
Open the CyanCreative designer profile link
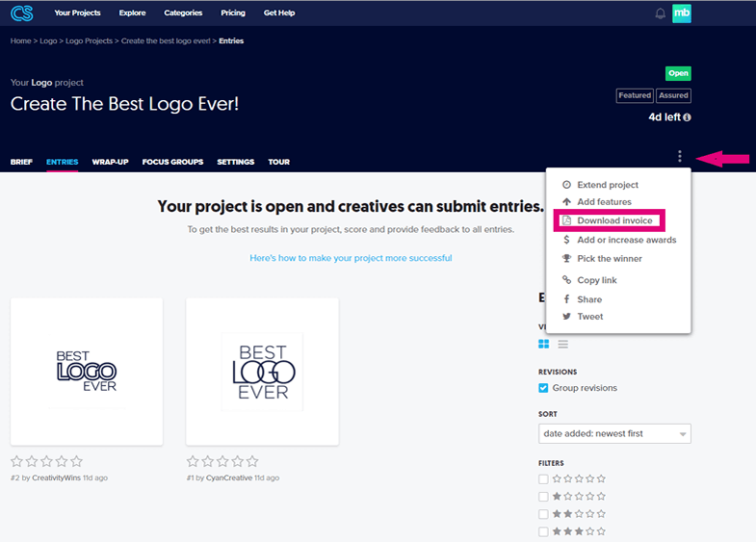pos(229,477)
